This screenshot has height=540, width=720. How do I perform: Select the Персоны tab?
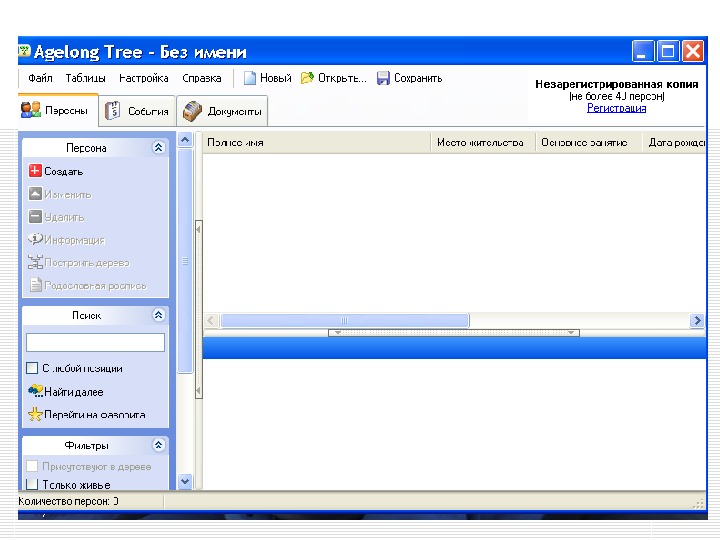[x=58, y=110]
